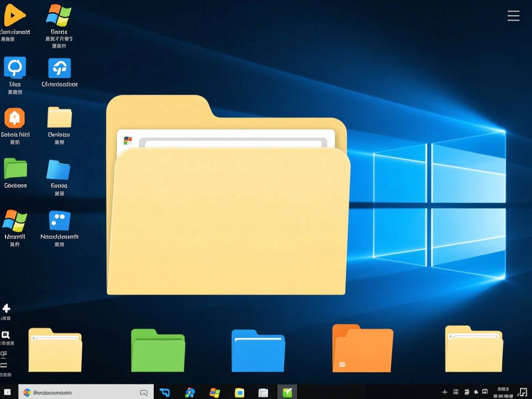Open the orange play-button desktop app
This screenshot has width=532, height=399.
[x=14, y=16]
